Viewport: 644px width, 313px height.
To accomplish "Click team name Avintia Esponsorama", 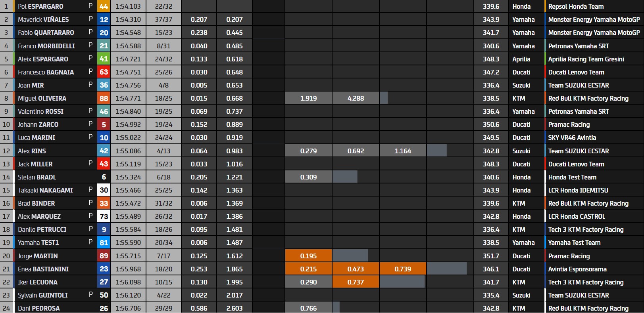I will point(577,269).
